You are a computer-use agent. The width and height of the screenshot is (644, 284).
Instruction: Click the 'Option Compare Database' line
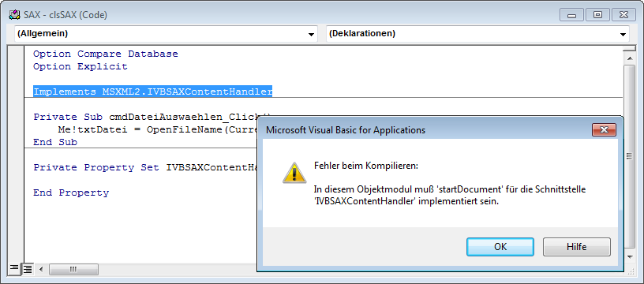click(x=106, y=54)
